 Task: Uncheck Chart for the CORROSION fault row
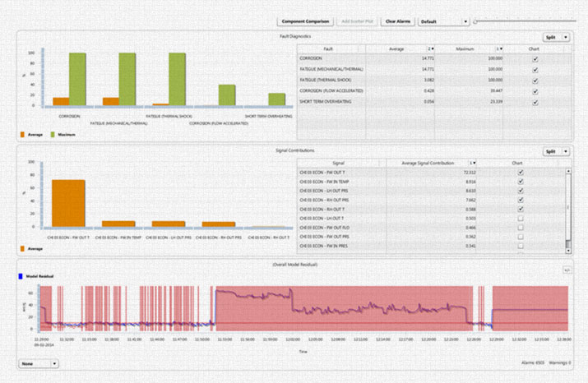(535, 59)
